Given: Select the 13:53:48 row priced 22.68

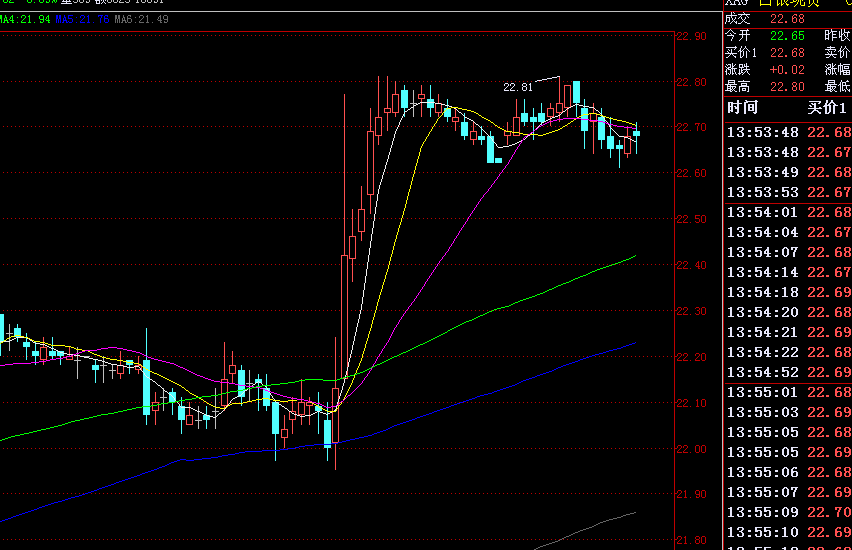Looking at the screenshot, I should tap(788, 133).
